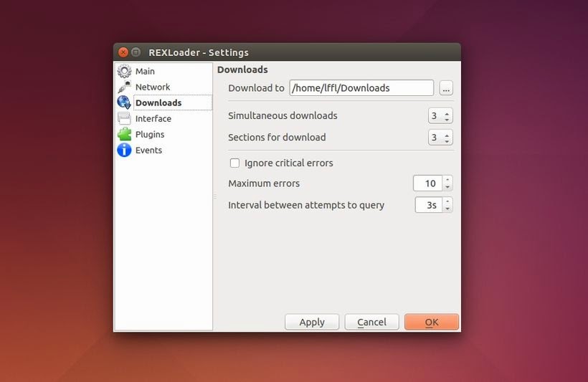Click the Downloads globe icon
This screenshot has width=588, height=382.
tap(124, 102)
